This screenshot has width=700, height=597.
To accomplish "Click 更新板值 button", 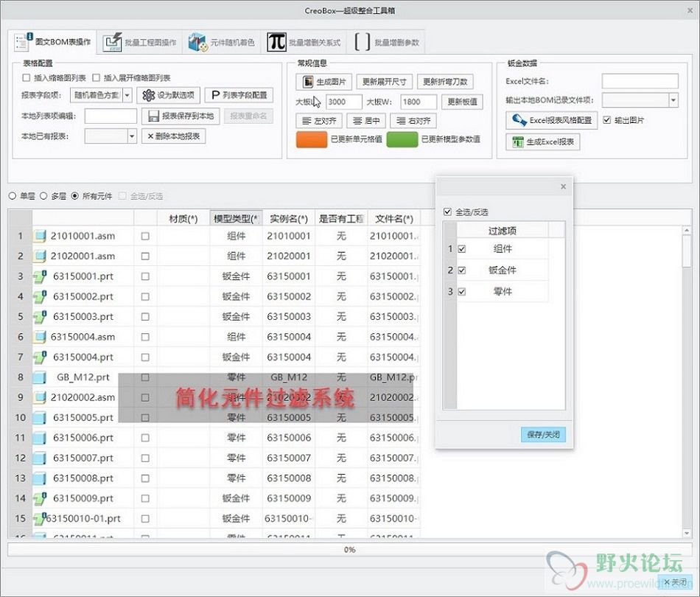I will tap(462, 102).
